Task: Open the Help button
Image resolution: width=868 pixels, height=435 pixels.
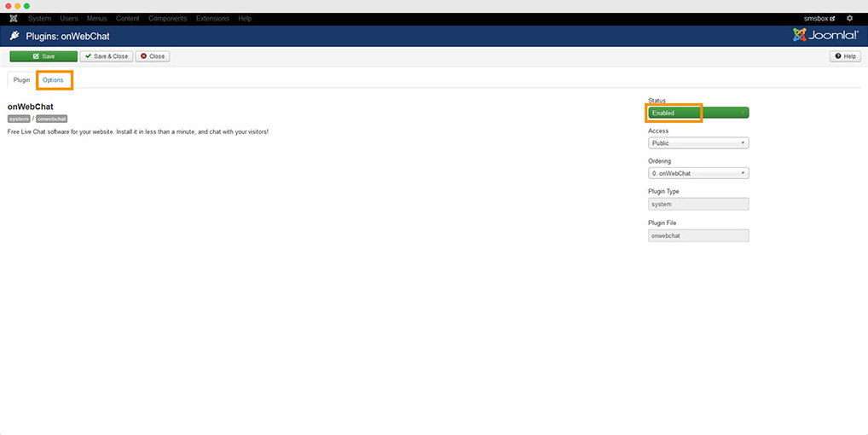Action: [x=845, y=56]
